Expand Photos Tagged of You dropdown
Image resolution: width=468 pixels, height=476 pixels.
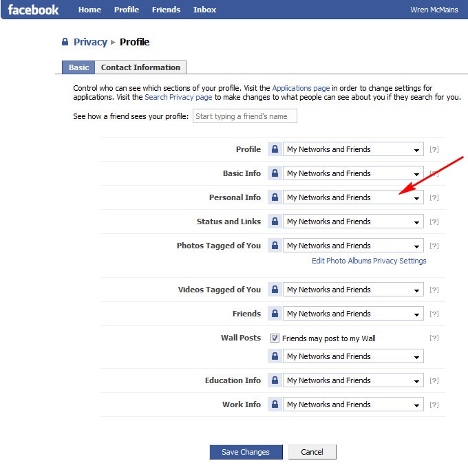(x=353, y=246)
